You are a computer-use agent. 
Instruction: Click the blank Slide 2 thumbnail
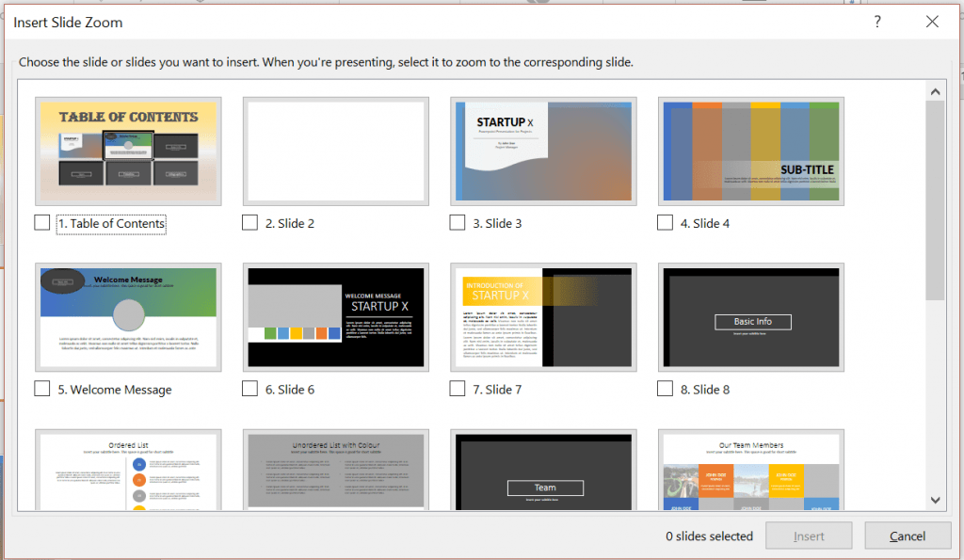pyautogui.click(x=336, y=151)
